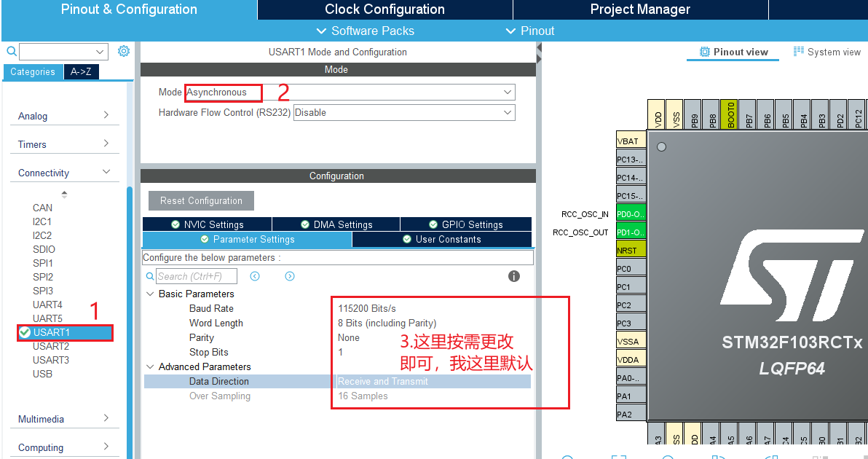Select CAN peripheral in Connectivity
Screen dimensions: 868x459
43,208
